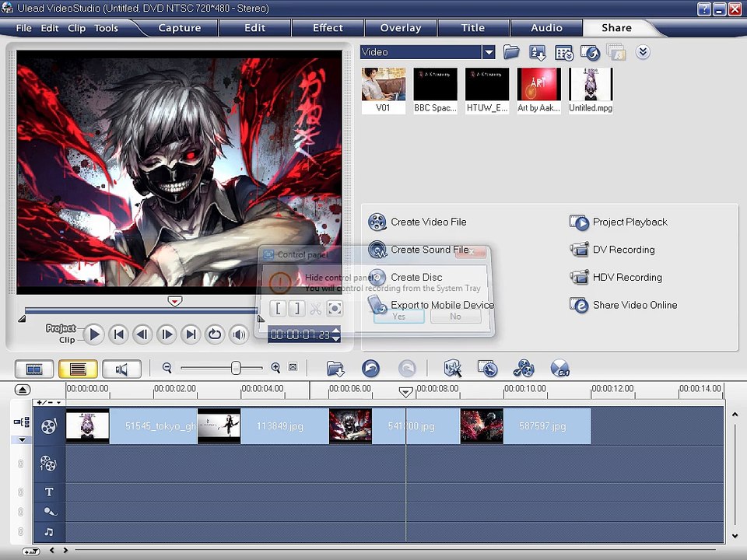The image size is (747, 560).
Task: Expand the library panel with chevrons
Action: coord(642,51)
